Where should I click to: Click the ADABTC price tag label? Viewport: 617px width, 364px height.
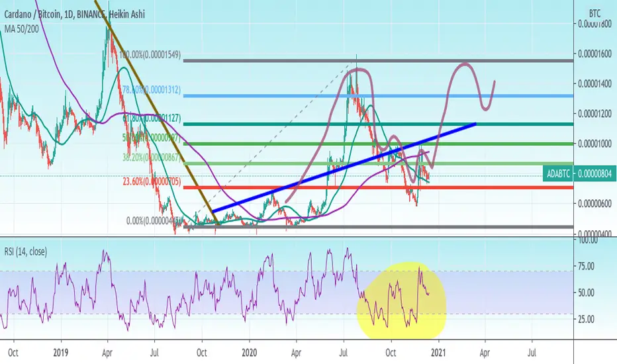tap(558, 173)
